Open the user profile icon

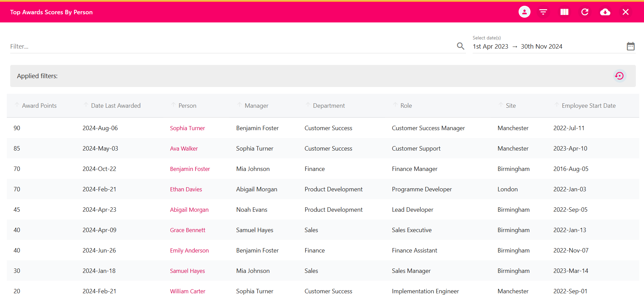tap(524, 12)
